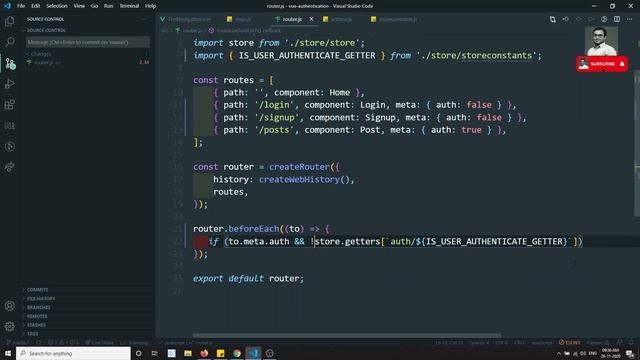The width and height of the screenshot is (640, 360).
Task: Open File Explorer from the taskbar
Action: coord(188,353)
